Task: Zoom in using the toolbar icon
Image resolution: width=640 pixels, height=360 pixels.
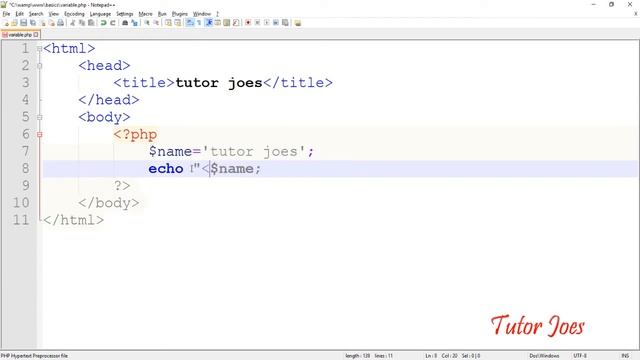Action: coord(147,23)
